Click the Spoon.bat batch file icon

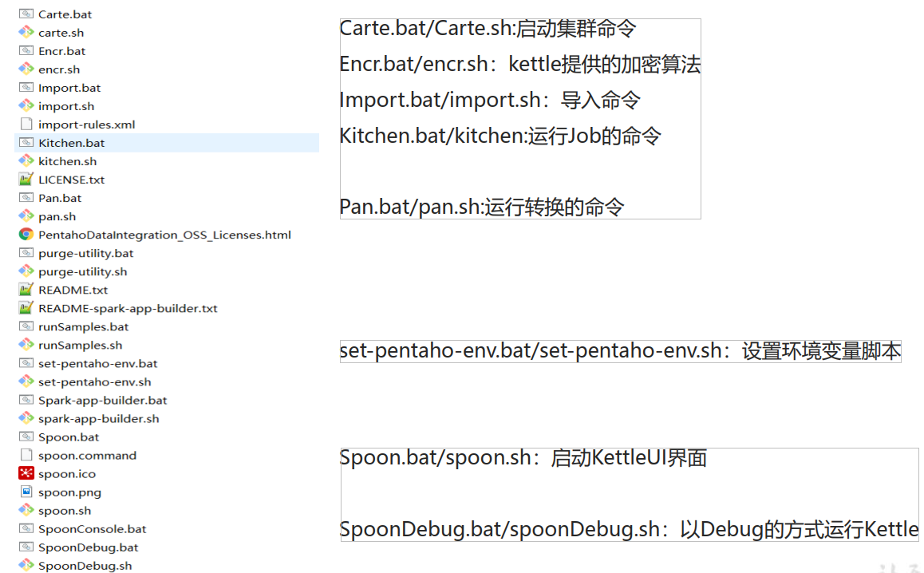26,437
